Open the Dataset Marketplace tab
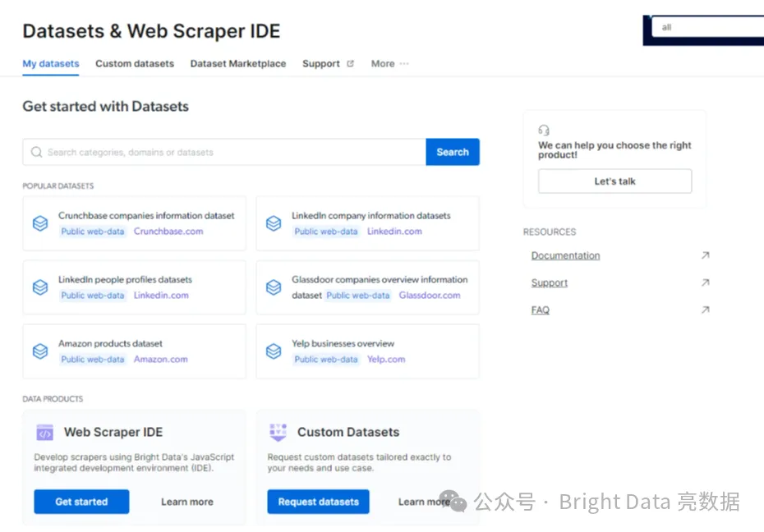The image size is (764, 532). click(238, 64)
